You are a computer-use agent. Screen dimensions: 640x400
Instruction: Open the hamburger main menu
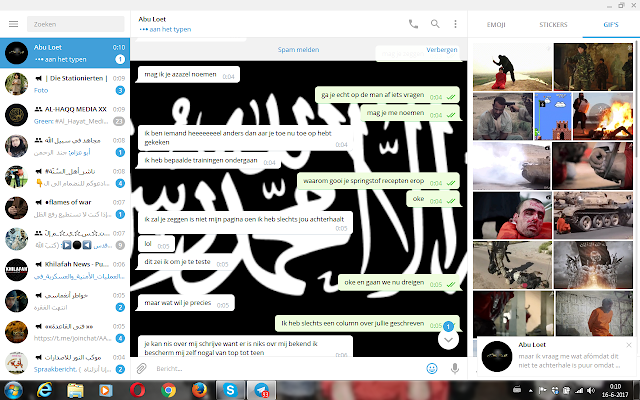pyautogui.click(x=13, y=24)
